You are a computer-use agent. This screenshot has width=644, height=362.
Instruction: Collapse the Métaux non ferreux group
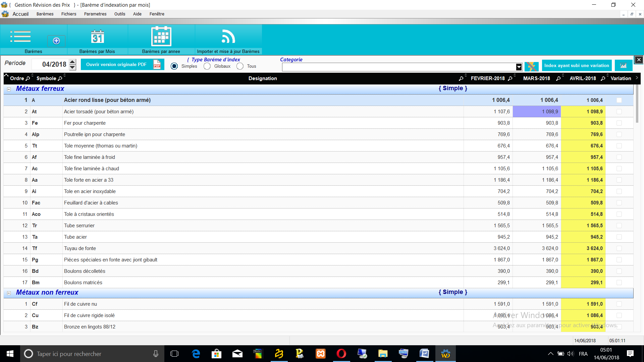point(9,293)
